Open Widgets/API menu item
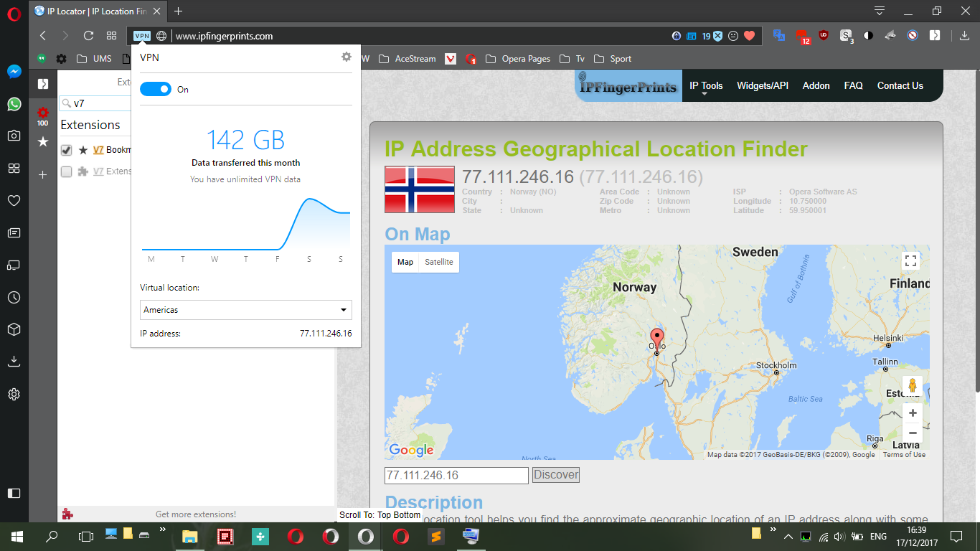Viewport: 980px width, 551px height. coord(763,85)
